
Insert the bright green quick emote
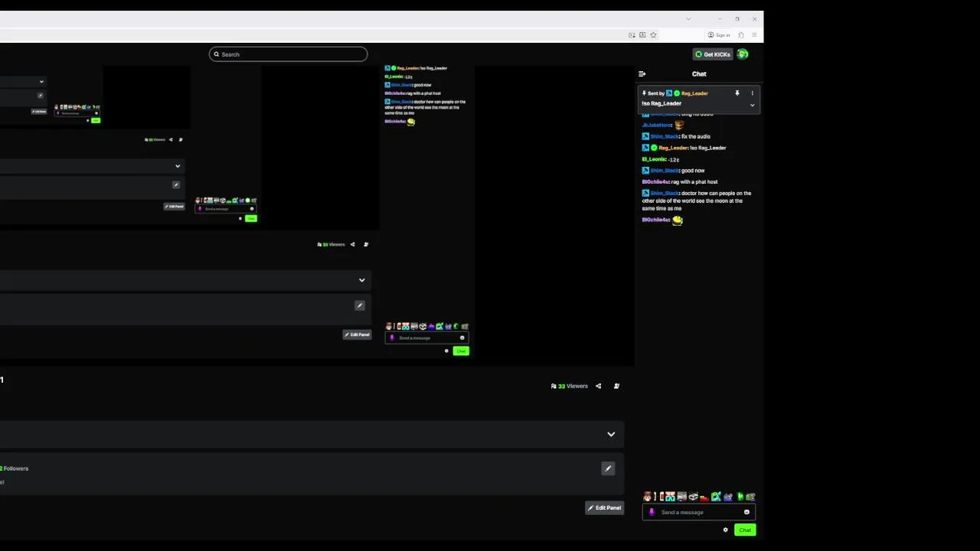[x=740, y=497]
